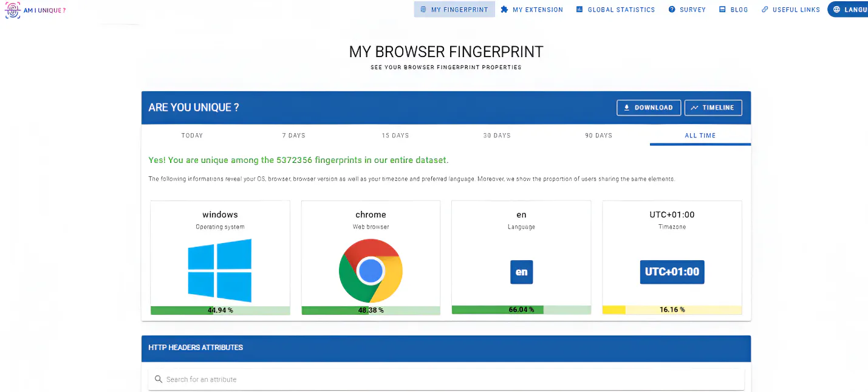Focus the 'Search for an attribute' field
The image size is (868, 392).
(x=446, y=379)
